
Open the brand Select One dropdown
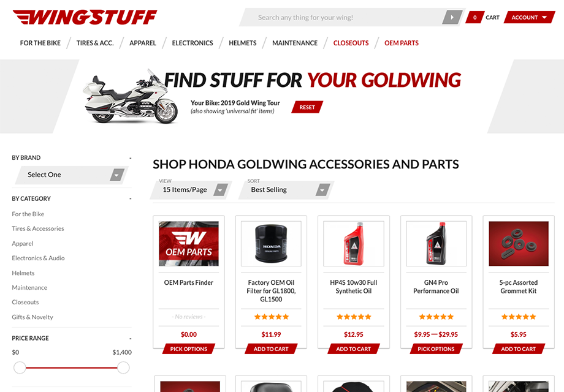(72, 175)
